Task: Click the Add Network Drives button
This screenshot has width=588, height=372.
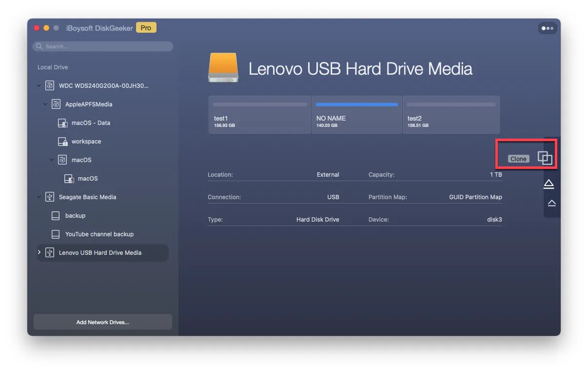Action: click(x=102, y=322)
